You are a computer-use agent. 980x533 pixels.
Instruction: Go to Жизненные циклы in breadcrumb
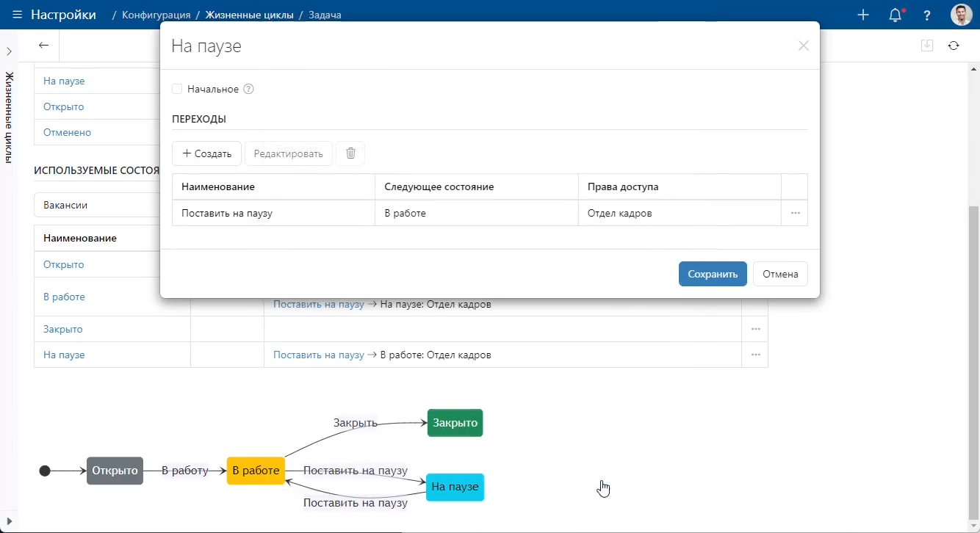(x=249, y=15)
